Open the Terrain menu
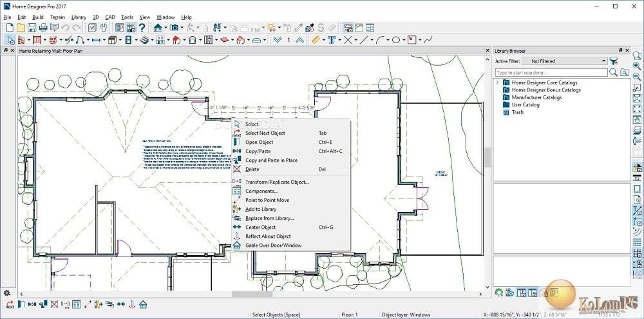The image size is (644, 319). coord(57,17)
